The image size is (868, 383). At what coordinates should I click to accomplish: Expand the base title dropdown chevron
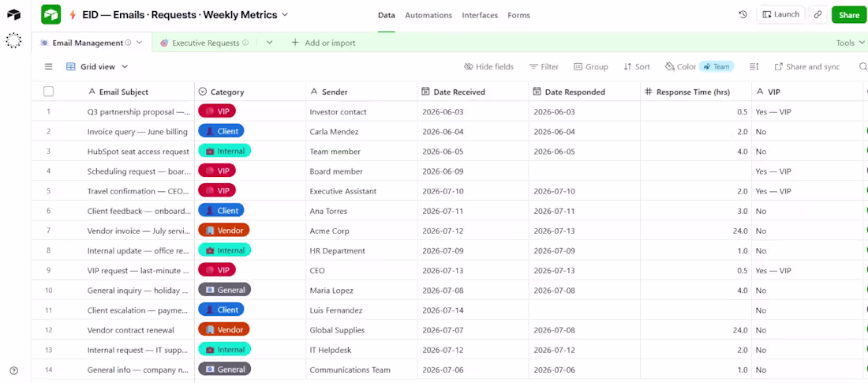pyautogui.click(x=285, y=15)
